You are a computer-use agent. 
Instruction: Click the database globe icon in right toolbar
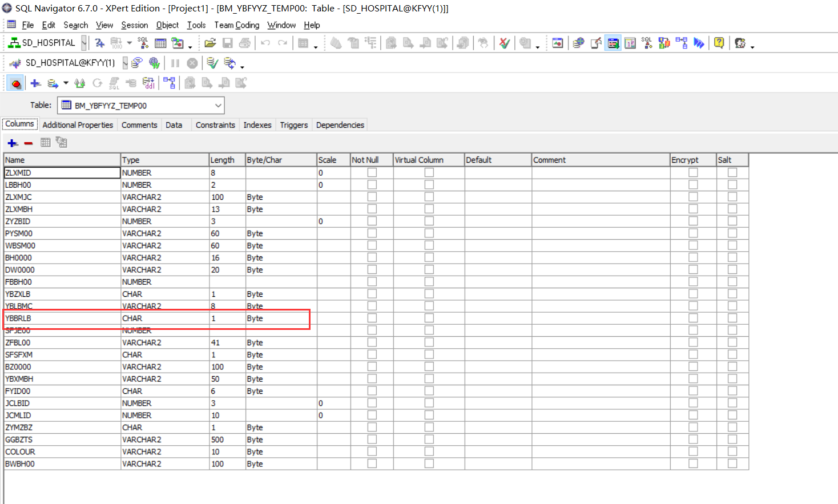(578, 43)
